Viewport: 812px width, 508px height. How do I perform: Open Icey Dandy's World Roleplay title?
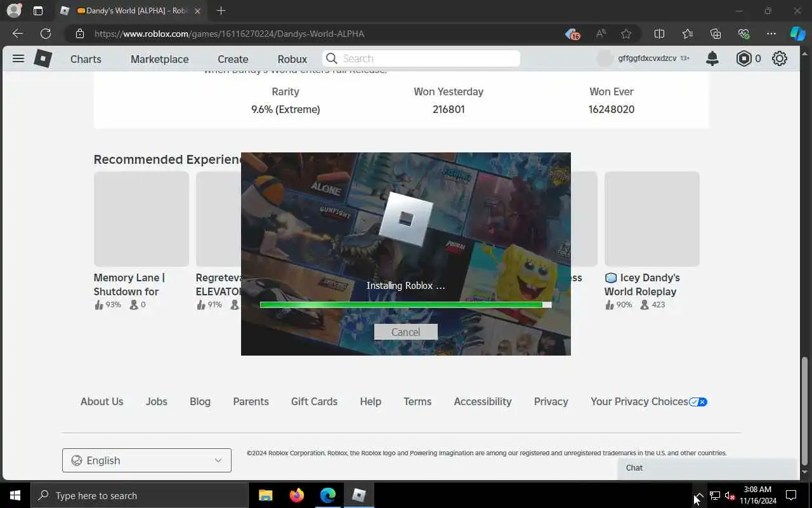point(642,284)
